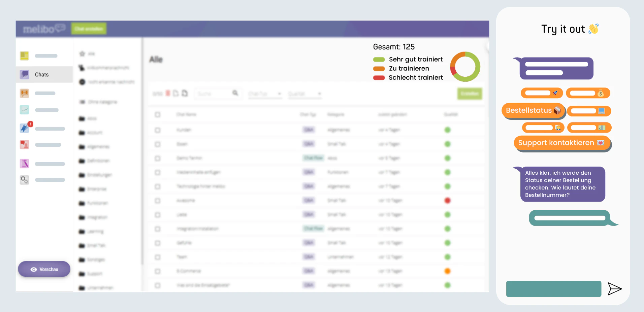Image resolution: width=644 pixels, height=312 pixels.
Task: Check the checkbox of the first chat row
Action: 158,130
